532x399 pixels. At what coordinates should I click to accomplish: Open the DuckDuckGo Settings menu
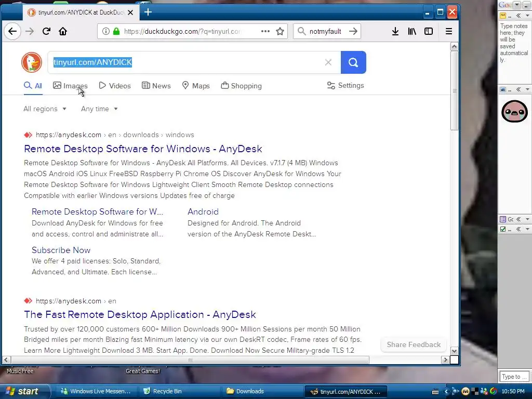click(x=345, y=86)
